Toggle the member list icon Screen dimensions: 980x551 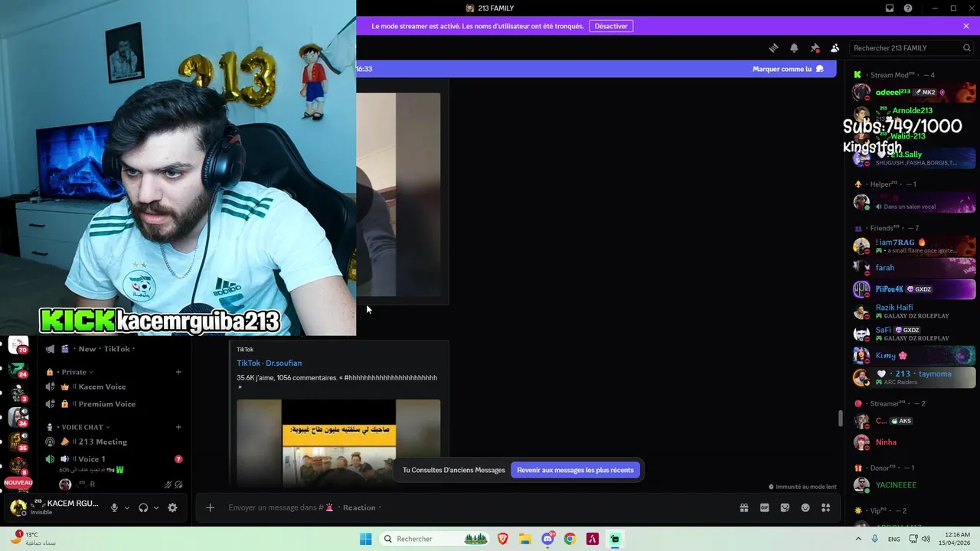pyautogui.click(x=835, y=47)
